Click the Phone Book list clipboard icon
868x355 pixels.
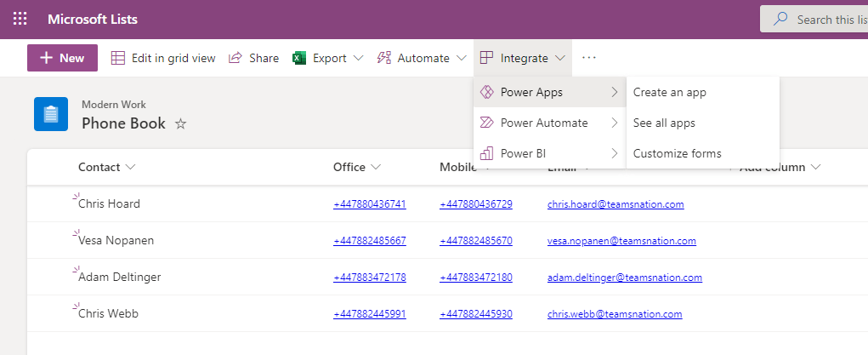point(51,114)
